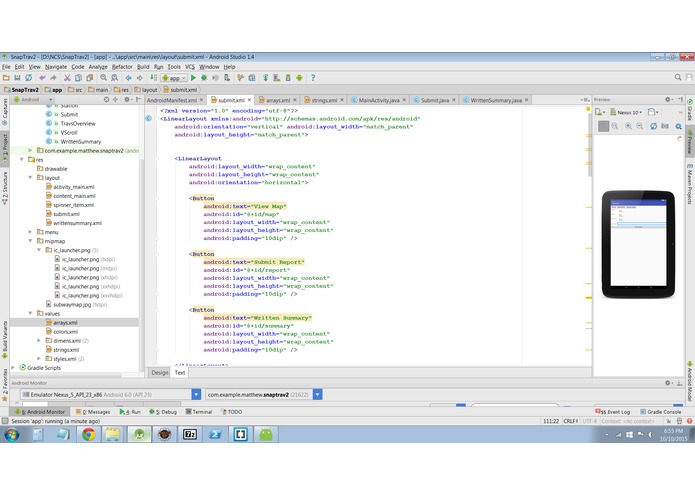Viewport: 695px width, 494px height.
Task: Open the Refactor menu
Action: (x=120, y=66)
